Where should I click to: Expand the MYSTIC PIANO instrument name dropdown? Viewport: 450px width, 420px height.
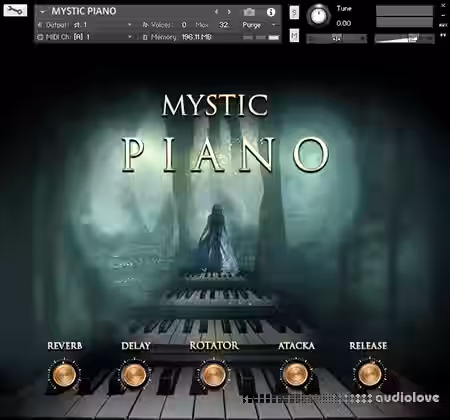42,11
